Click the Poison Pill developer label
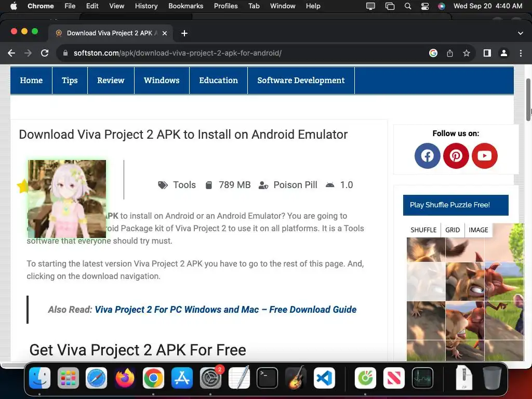This screenshot has width=532, height=399. (x=295, y=185)
